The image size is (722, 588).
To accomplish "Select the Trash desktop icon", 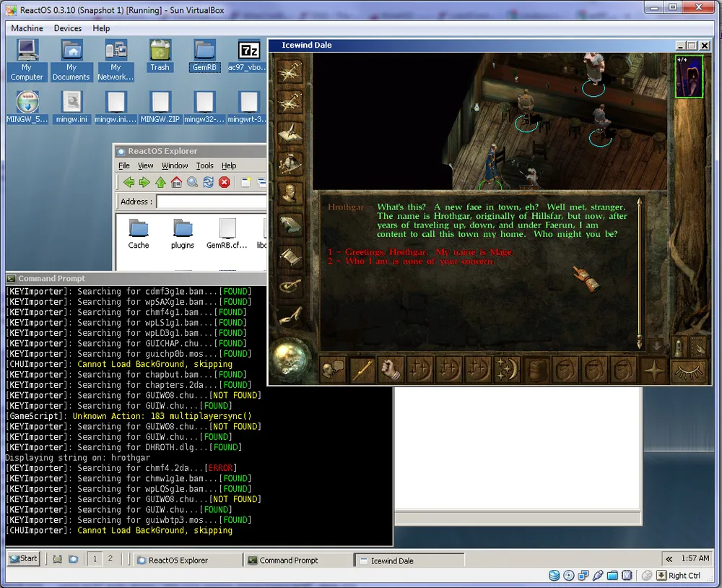I will pos(160,56).
